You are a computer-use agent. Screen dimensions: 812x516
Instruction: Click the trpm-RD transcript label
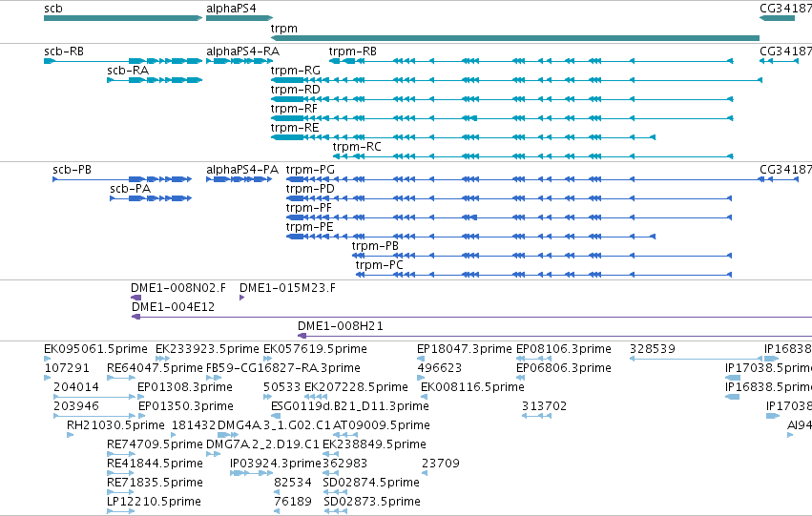[295, 90]
